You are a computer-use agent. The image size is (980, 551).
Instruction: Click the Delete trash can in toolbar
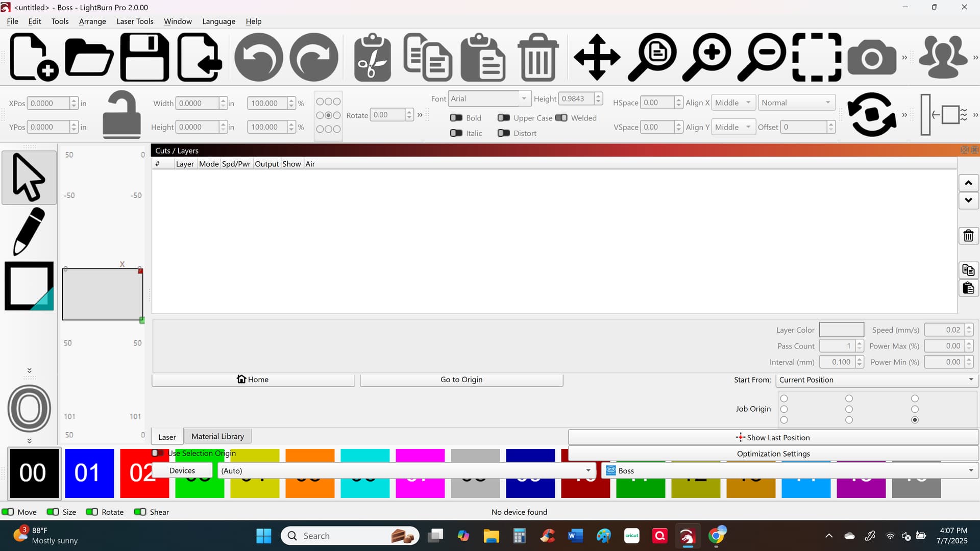[538, 57]
